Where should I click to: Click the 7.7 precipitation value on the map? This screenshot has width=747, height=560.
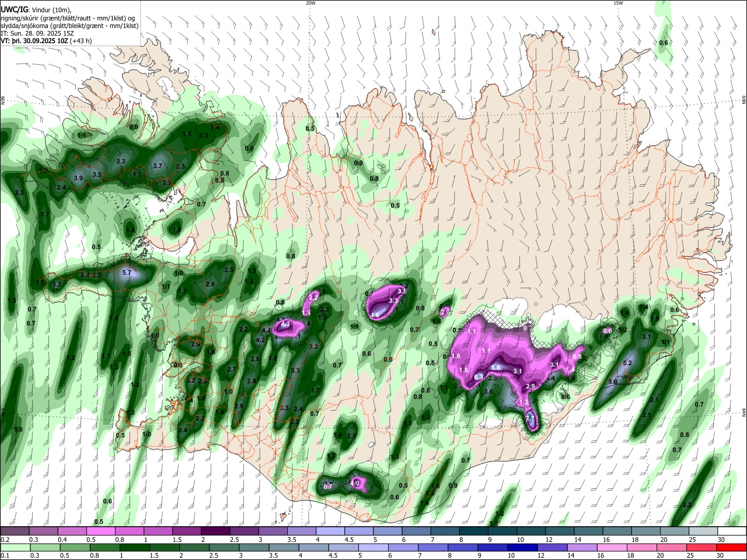pyautogui.click(x=530, y=418)
